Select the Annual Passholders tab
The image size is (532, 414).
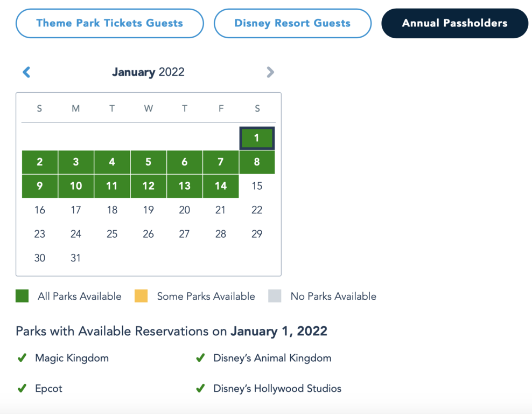tap(454, 23)
